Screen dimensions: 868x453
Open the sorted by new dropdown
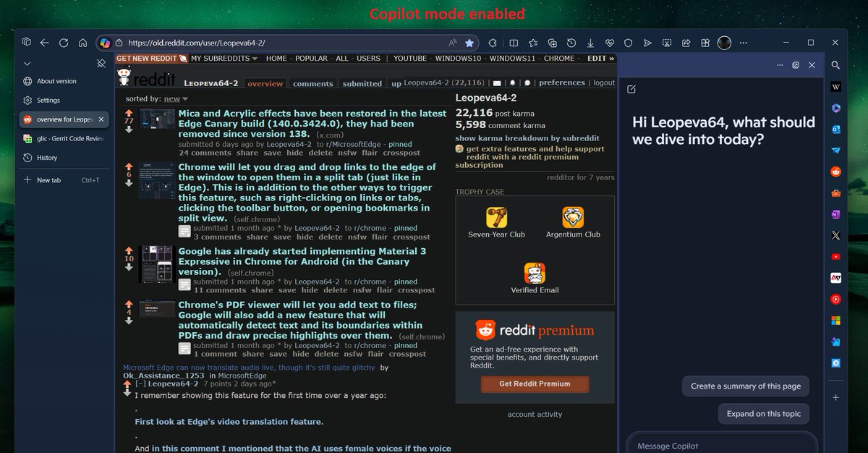coord(176,98)
